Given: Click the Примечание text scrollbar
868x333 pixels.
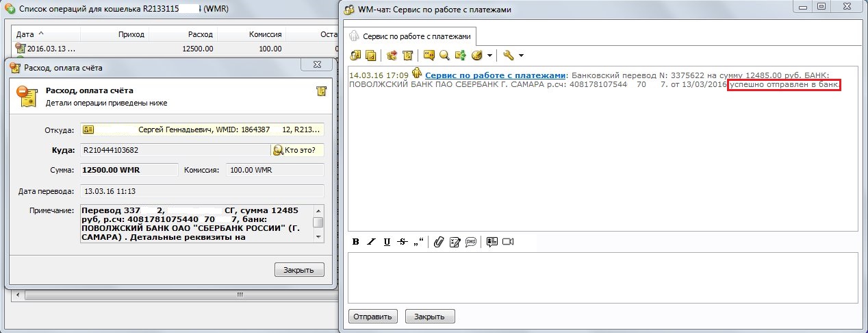Looking at the screenshot, I should click(x=318, y=223).
